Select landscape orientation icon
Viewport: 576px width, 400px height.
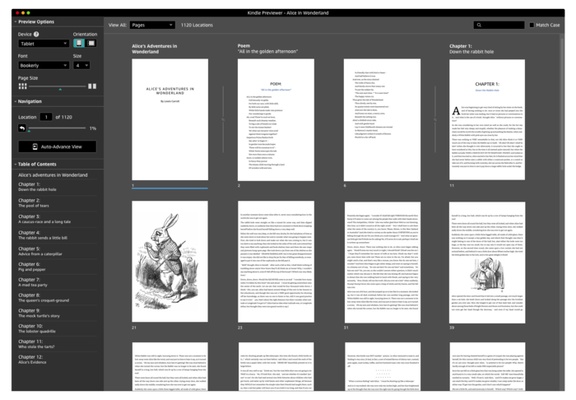coord(91,43)
